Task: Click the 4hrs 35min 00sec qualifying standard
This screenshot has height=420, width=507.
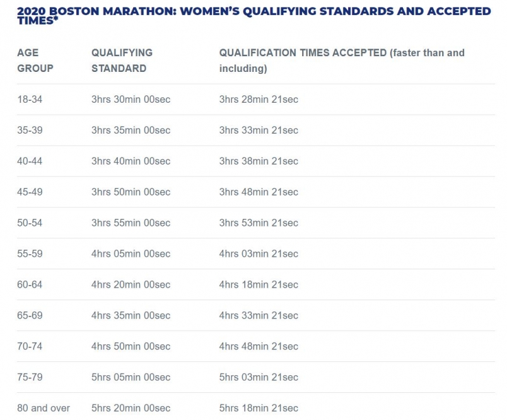Action: 131,315
